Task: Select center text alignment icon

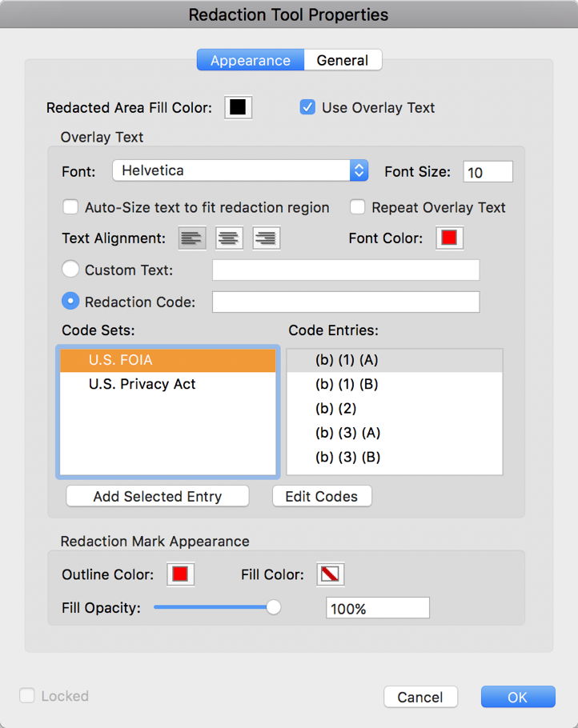Action: 229,238
